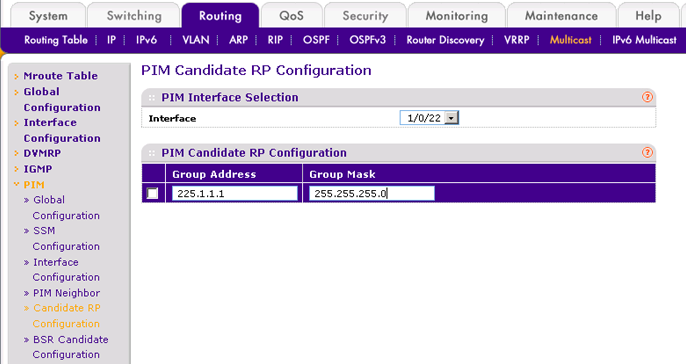Open PIM Interface Configuration sub-item
Screen dimensions: 686x364
(66, 270)
